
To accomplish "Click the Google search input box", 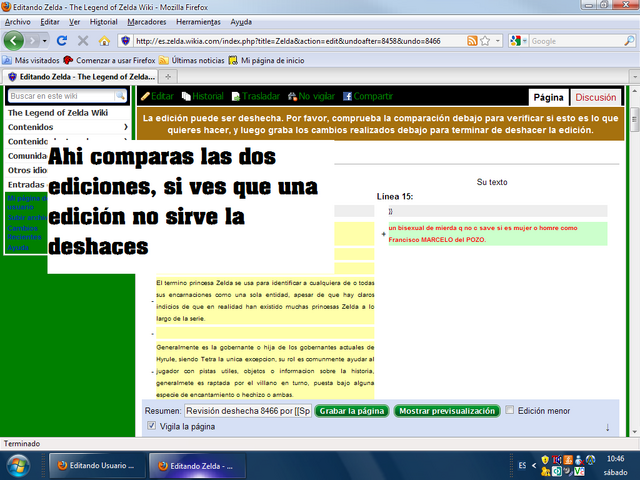I will pyautogui.click(x=576, y=41).
